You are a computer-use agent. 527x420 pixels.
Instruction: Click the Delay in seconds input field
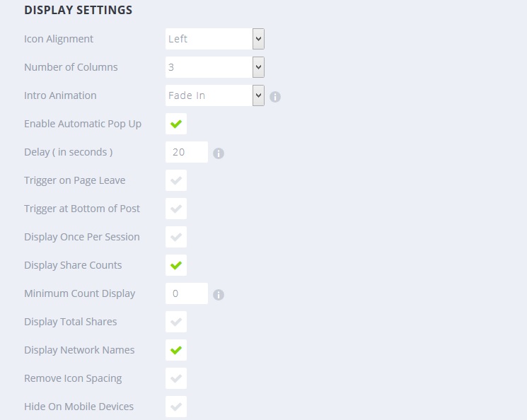click(186, 152)
